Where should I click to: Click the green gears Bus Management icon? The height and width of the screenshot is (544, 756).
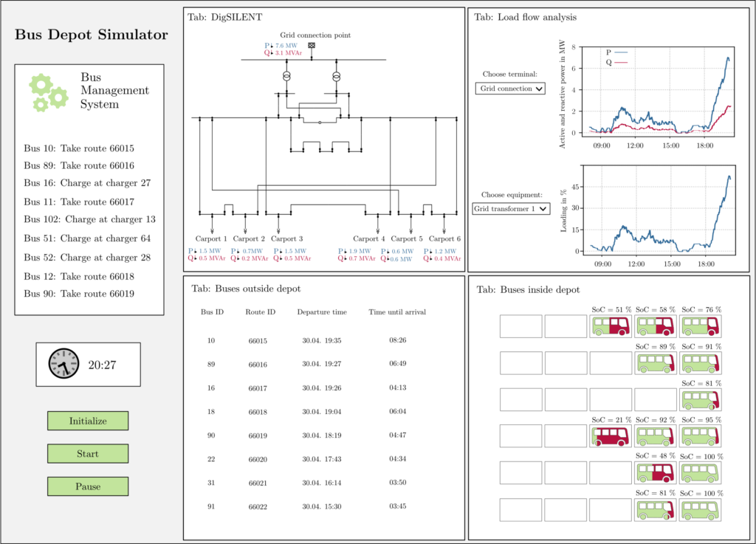pyautogui.click(x=48, y=92)
